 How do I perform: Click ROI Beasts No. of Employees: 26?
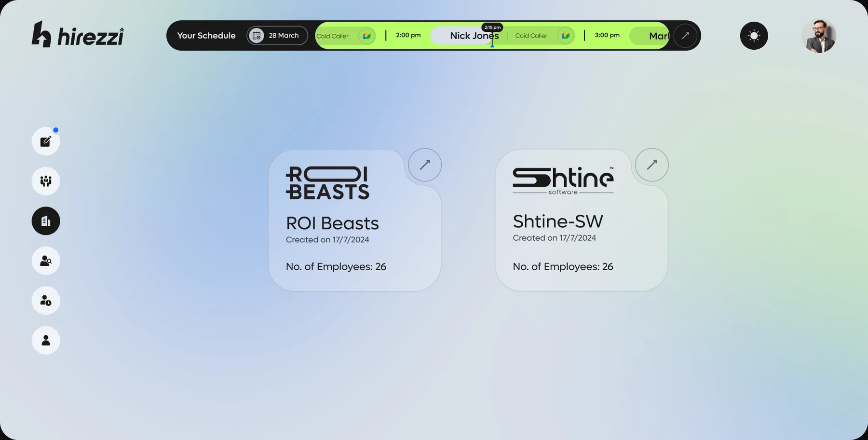tap(336, 267)
